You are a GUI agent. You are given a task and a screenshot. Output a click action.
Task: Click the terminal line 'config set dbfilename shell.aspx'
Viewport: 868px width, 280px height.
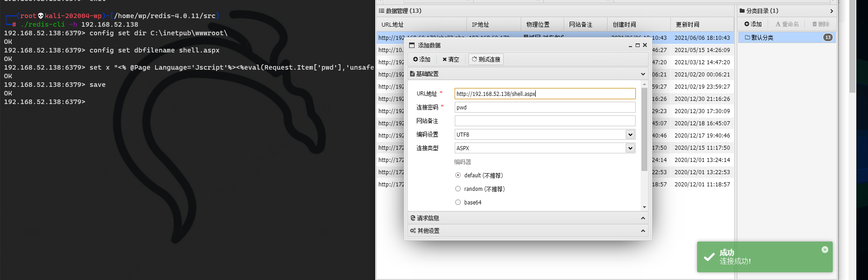[x=112, y=50]
